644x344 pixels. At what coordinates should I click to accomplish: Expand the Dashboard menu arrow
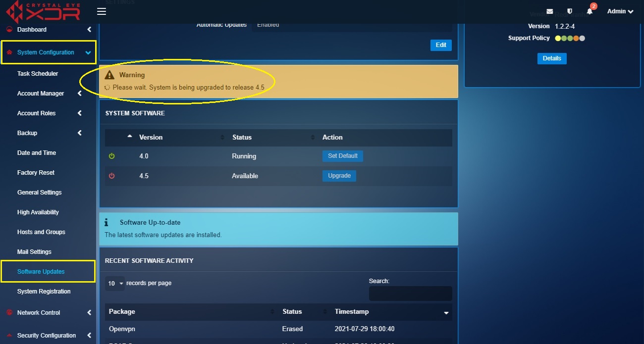pyautogui.click(x=89, y=30)
